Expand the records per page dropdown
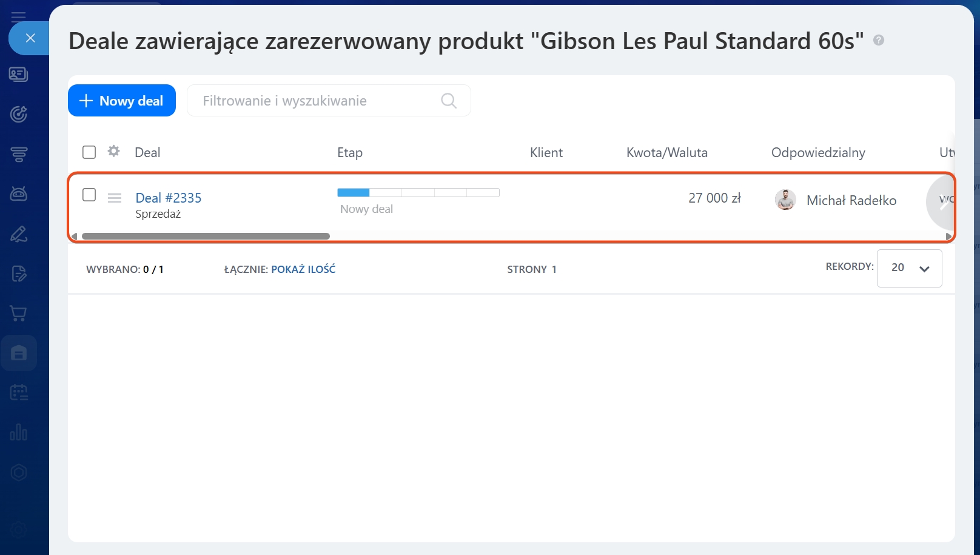980x555 pixels. 909,268
